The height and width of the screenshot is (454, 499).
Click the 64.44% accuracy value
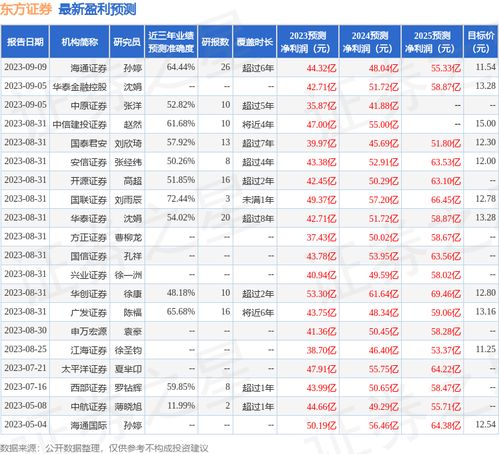tap(181, 67)
